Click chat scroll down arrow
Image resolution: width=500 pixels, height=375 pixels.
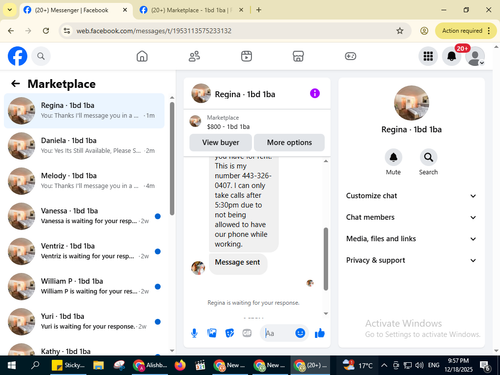326,313
